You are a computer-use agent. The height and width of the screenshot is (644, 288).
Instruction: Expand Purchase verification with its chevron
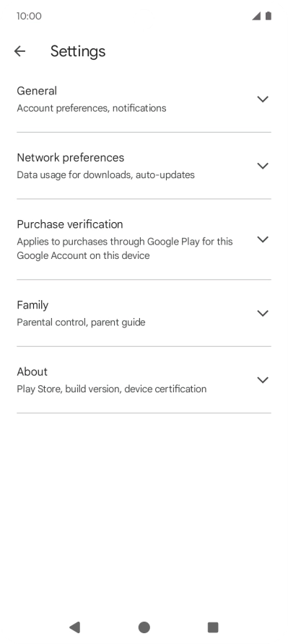(x=263, y=239)
